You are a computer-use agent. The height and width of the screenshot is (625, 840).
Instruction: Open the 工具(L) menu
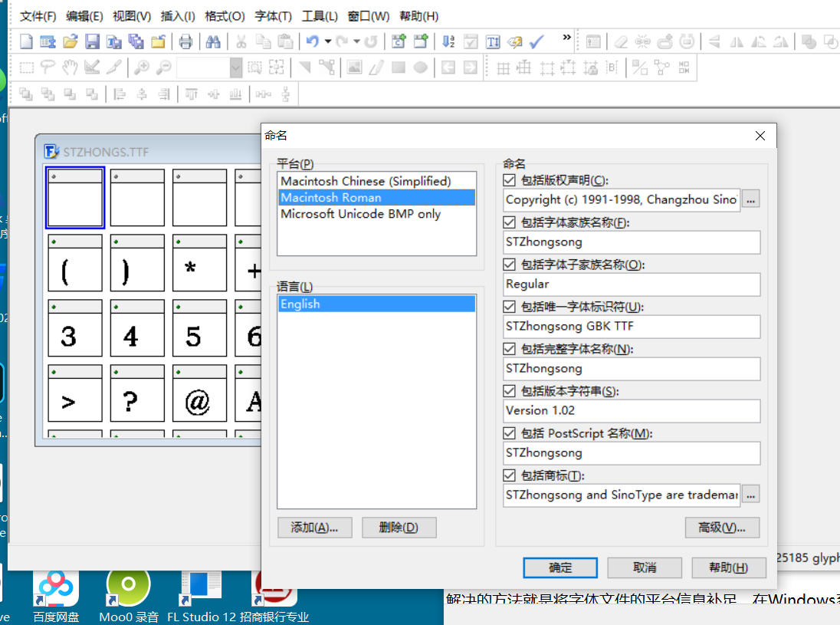[x=320, y=16]
